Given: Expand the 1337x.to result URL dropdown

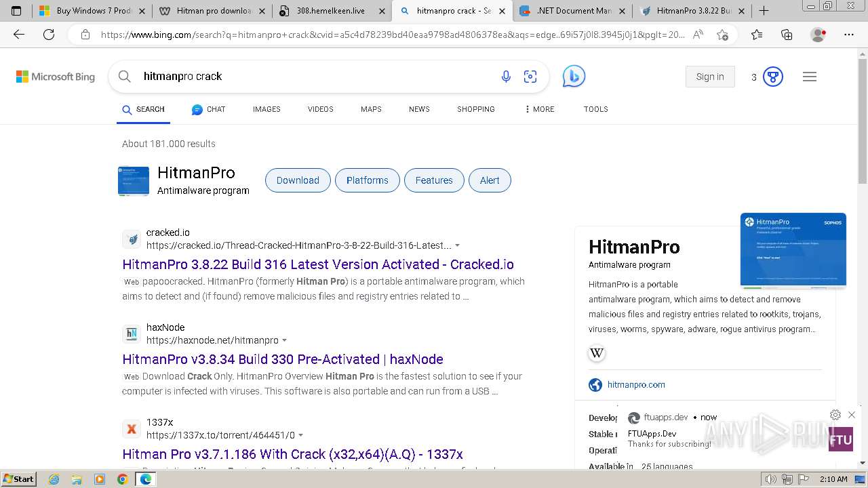Looking at the screenshot, I should 300,435.
